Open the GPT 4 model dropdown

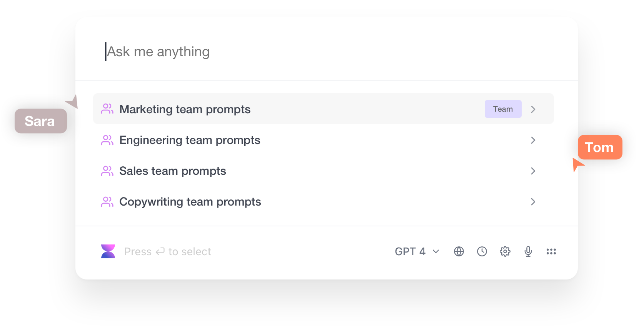pyautogui.click(x=417, y=251)
